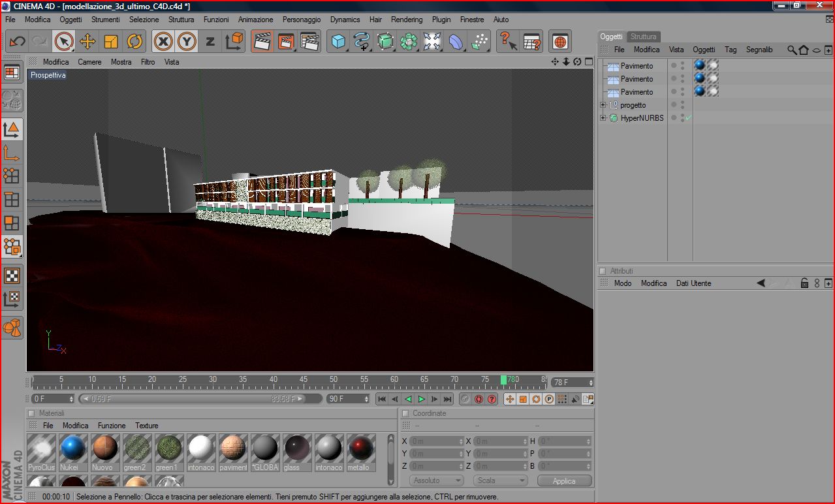Image resolution: width=835 pixels, height=504 pixels.
Task: Select the Move tool in top toolbar
Action: [87, 42]
